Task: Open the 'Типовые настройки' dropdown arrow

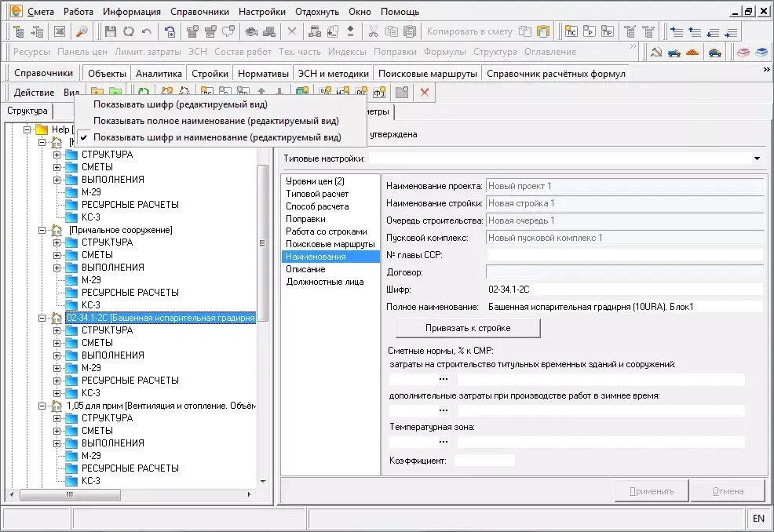Action: point(757,159)
